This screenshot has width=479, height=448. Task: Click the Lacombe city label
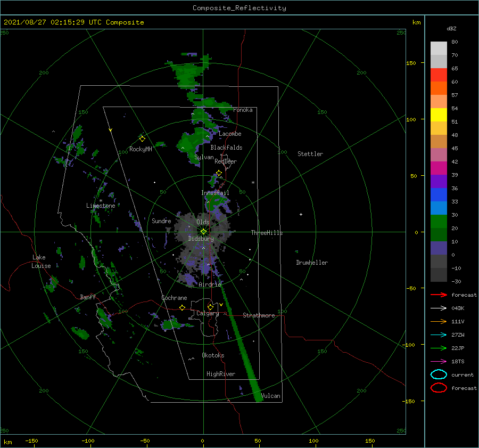[230, 134]
